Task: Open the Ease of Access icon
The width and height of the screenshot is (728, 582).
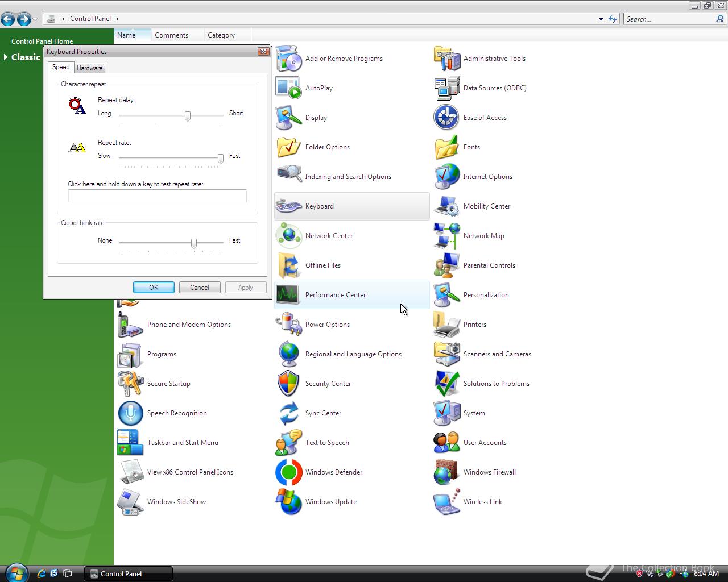Action: click(x=447, y=118)
